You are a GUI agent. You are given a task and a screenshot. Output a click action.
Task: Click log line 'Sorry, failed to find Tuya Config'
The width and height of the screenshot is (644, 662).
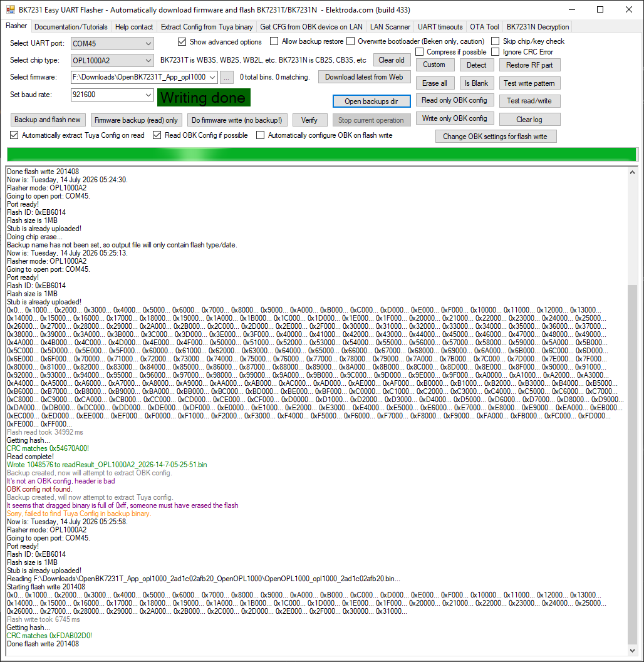tap(78, 514)
